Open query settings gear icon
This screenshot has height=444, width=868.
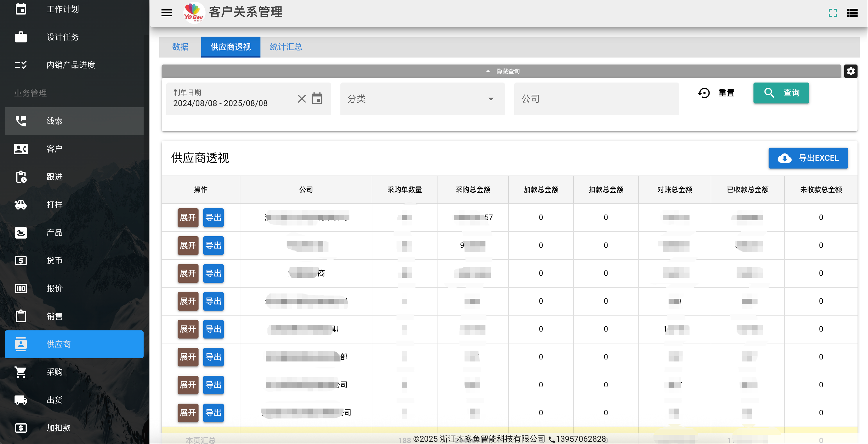851,71
